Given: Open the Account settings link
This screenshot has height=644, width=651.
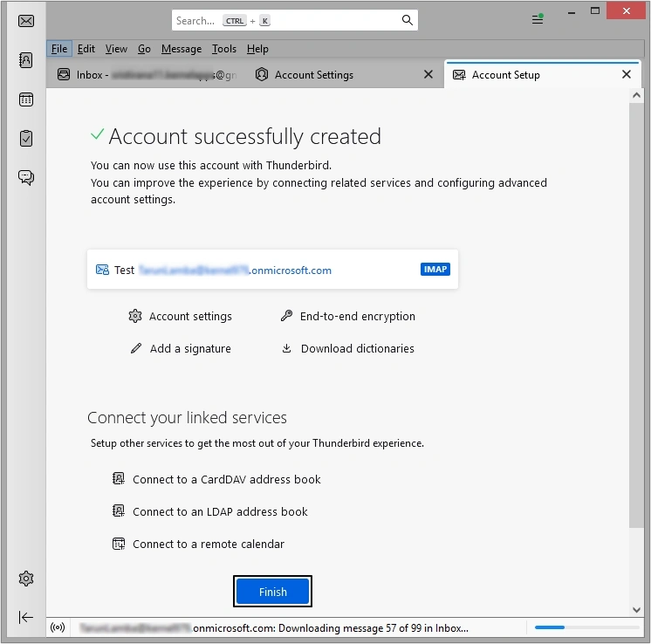Looking at the screenshot, I should pos(190,316).
